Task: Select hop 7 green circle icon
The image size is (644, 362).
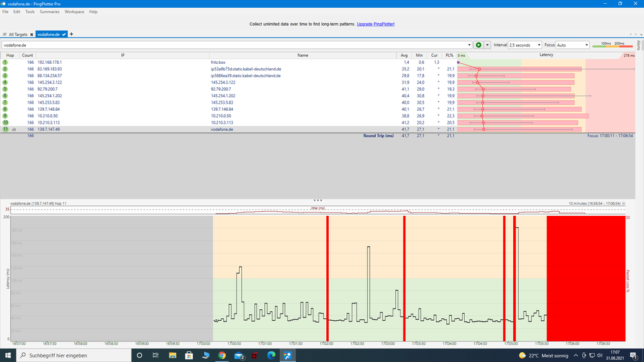Action: [5, 102]
